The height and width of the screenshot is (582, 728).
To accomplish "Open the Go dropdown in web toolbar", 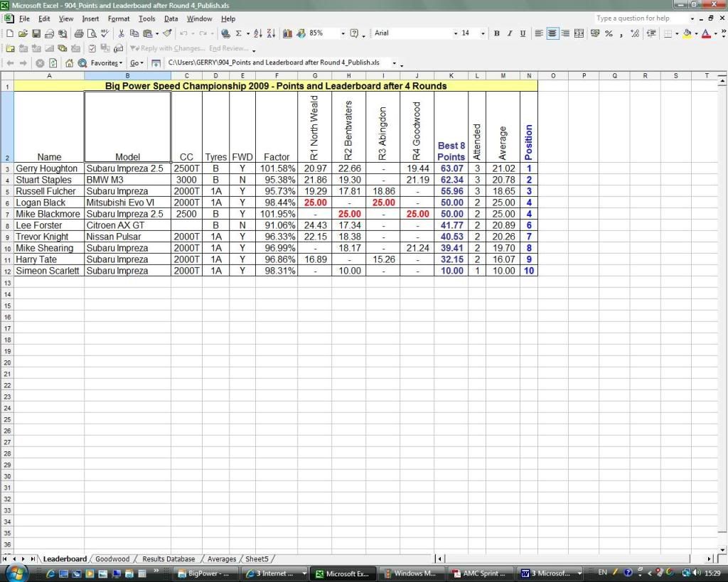I will pyautogui.click(x=136, y=63).
